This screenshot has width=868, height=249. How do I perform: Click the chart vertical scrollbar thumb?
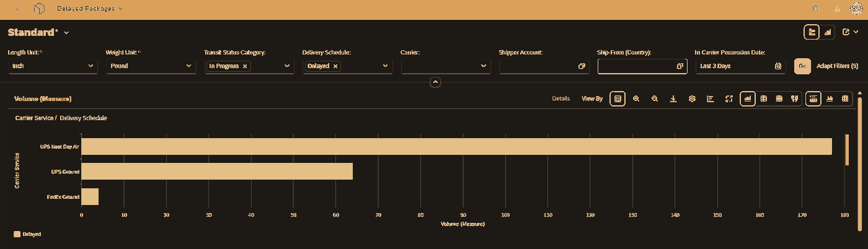point(847,149)
